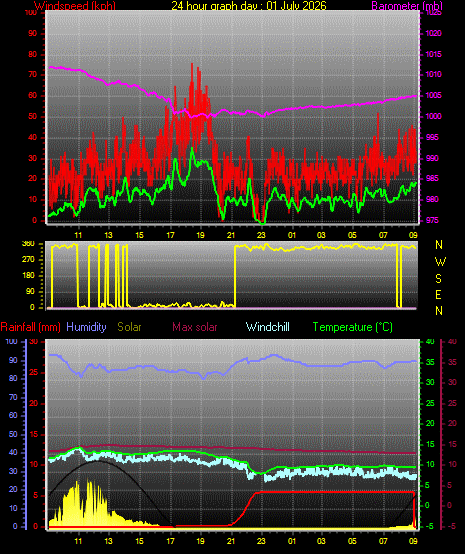This screenshot has height=554, width=465.
Task: Click the 990 barometer scale value
Action: (432, 158)
